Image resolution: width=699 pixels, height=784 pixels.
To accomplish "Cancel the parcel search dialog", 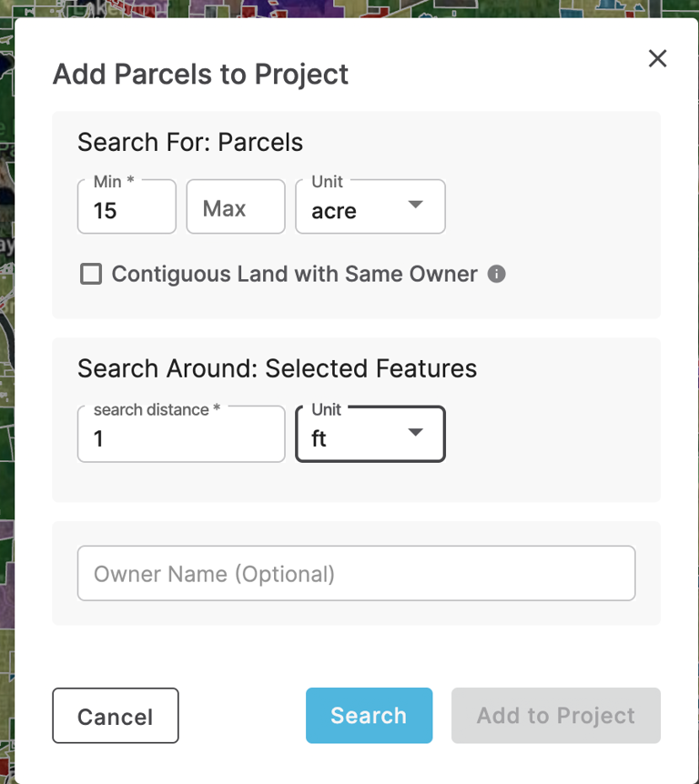I will click(115, 716).
